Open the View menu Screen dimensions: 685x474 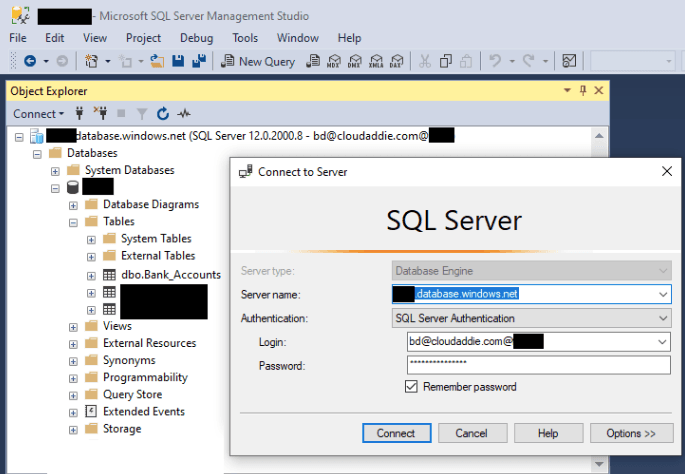[x=95, y=38]
